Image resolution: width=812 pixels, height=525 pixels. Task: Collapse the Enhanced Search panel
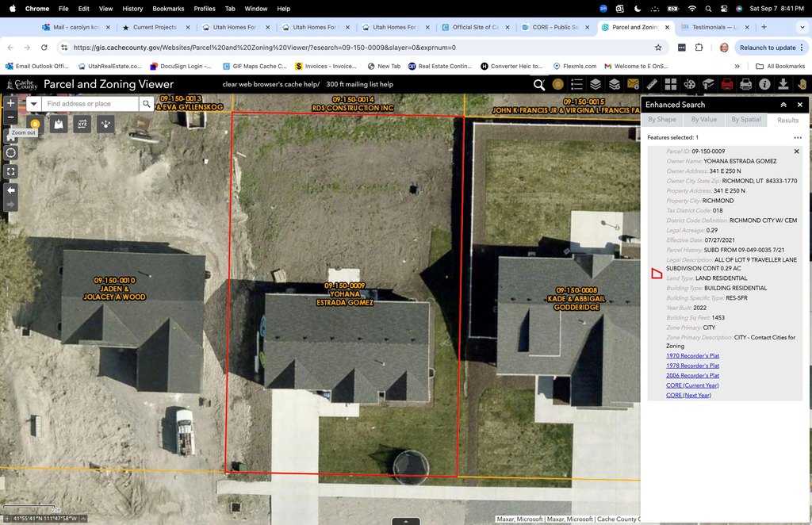(783, 105)
